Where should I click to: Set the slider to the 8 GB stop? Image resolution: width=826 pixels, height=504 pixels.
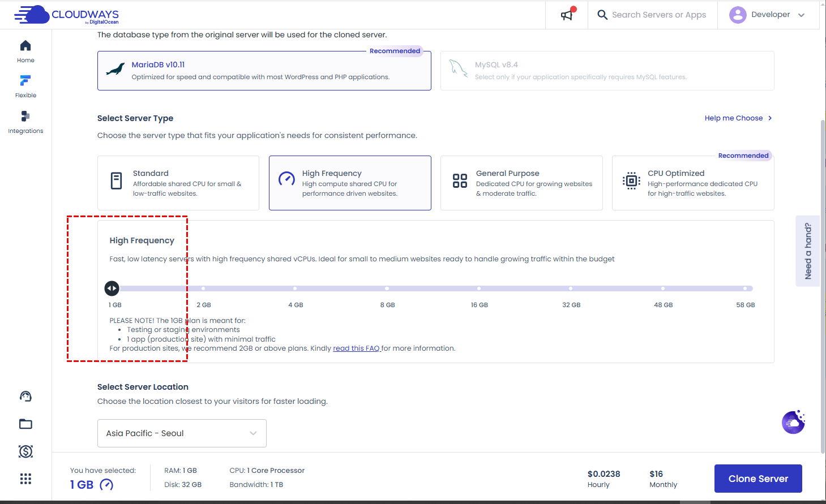coord(387,288)
